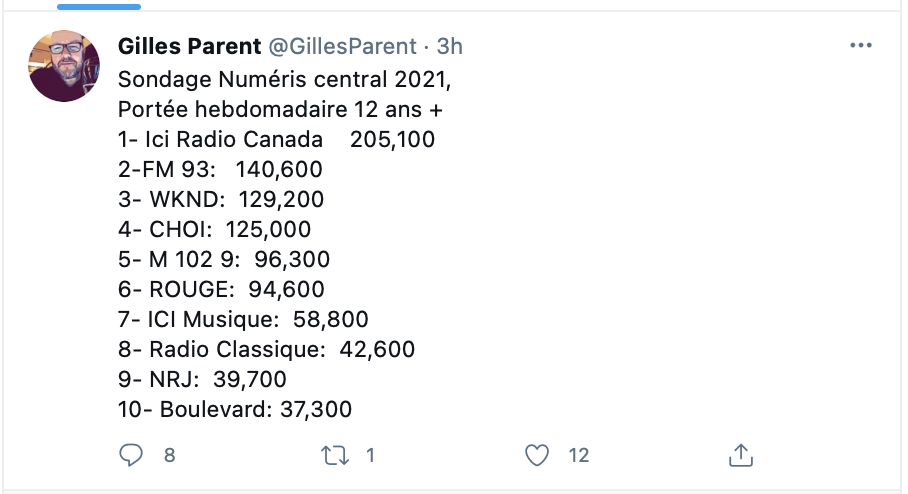The image size is (908, 494).
Task: Click the CHOI 125,000 line
Action: [214, 229]
